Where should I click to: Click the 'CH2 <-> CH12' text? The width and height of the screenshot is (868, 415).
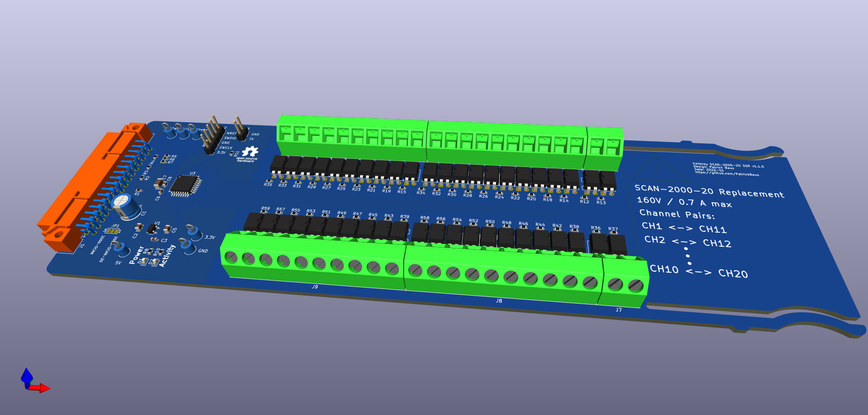click(x=688, y=241)
